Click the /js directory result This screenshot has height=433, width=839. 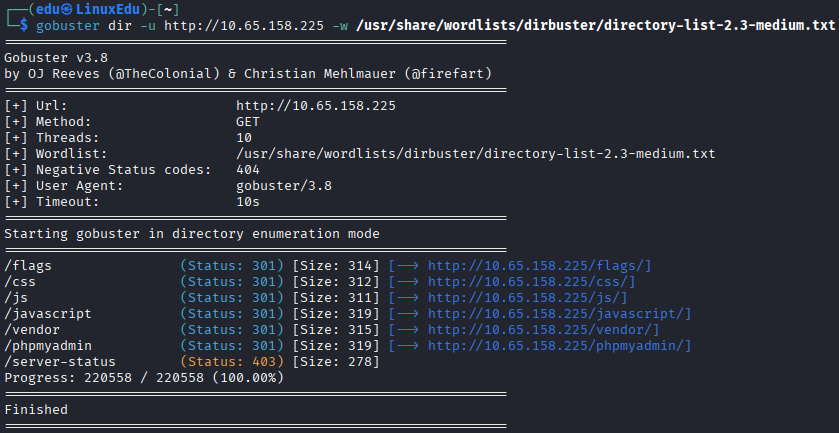16,298
